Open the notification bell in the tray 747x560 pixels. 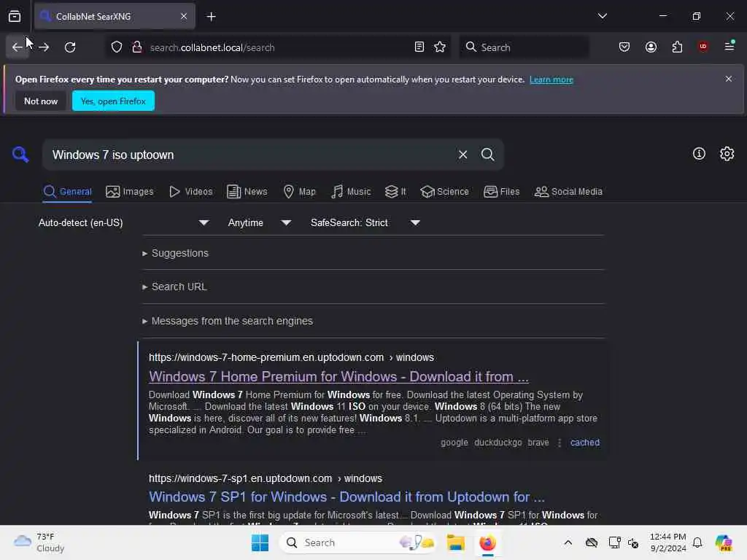tap(697, 542)
